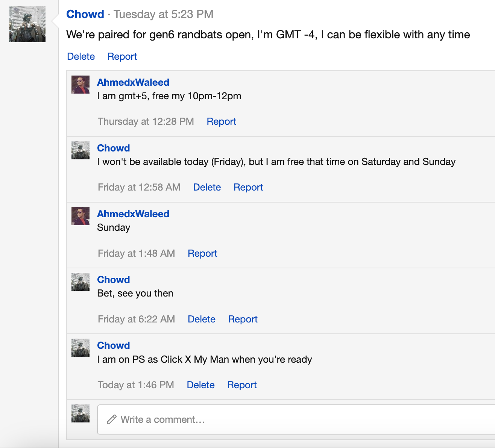
Task: Click avatar next to Write a comment field
Action: click(x=80, y=413)
